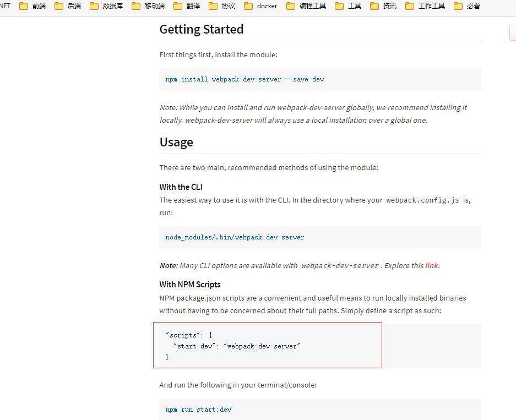Open the 翻译 bookmark folder
Screen dimensions: 516x420
[x=187, y=6]
